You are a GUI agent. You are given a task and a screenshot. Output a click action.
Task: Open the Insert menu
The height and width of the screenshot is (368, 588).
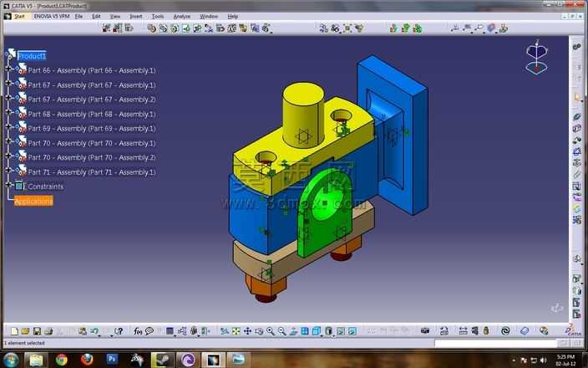[136, 17]
